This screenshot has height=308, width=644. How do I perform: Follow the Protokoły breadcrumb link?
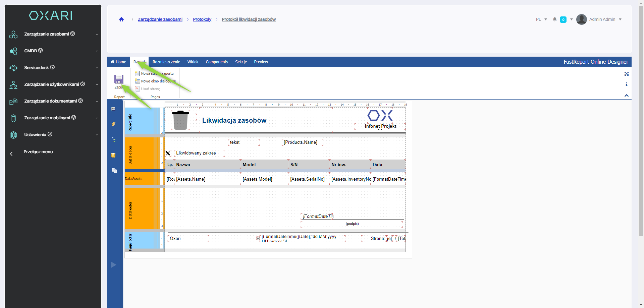[x=202, y=19]
